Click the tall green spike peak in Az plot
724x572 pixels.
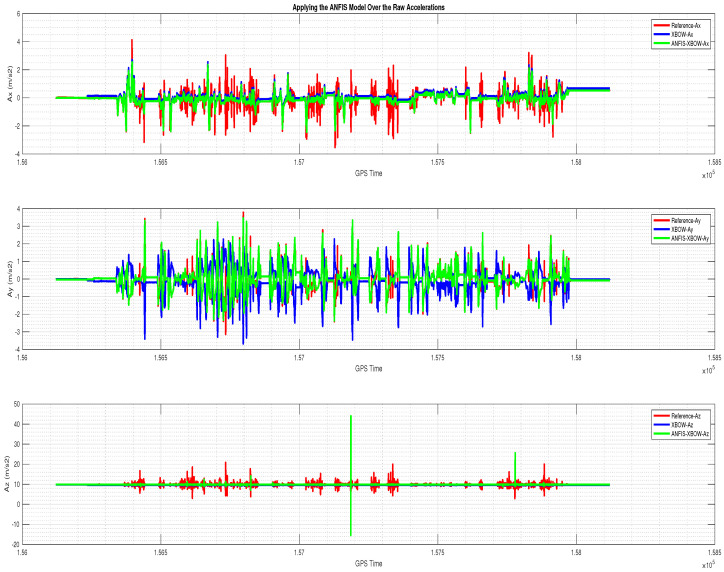pyautogui.click(x=350, y=418)
